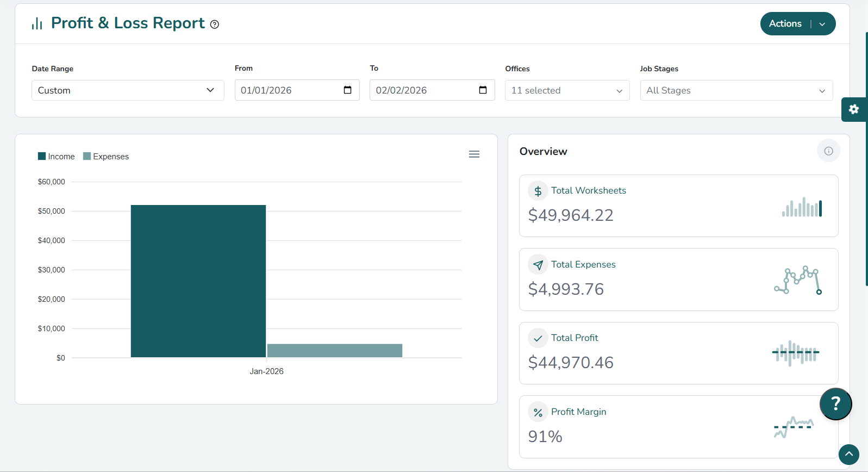
Task: Click the help icon beside Profit & Loss Report
Action: pos(215,24)
